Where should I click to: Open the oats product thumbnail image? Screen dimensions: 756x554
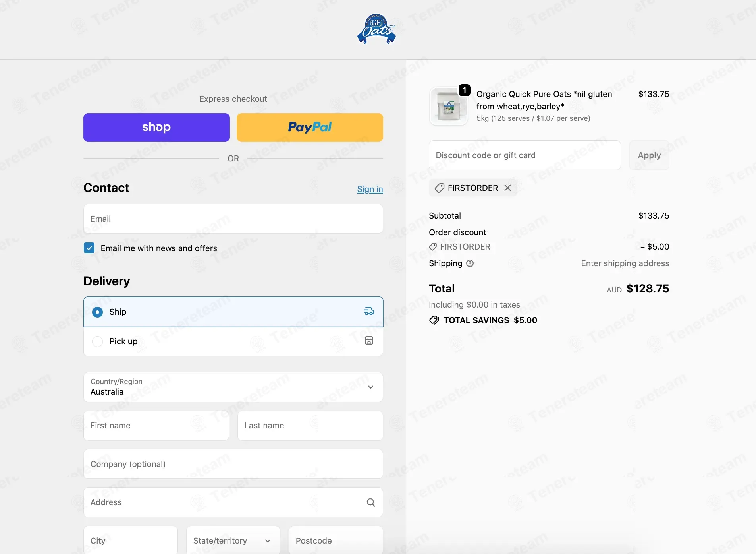click(449, 107)
